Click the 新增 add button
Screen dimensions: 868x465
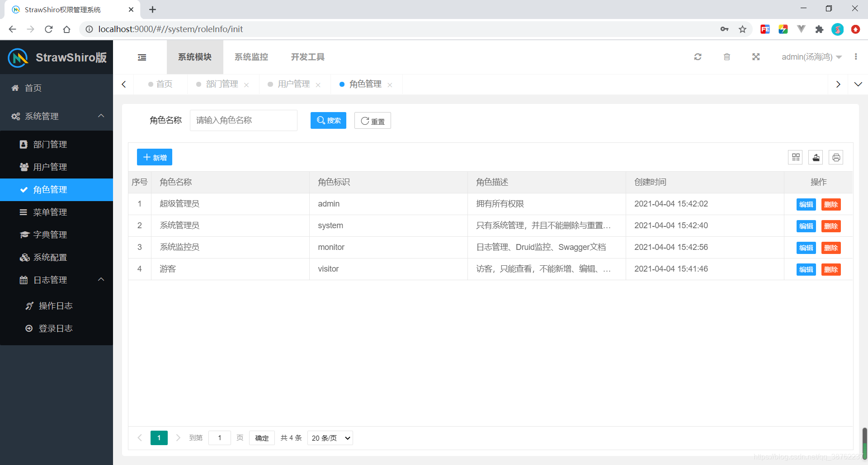[x=155, y=157]
